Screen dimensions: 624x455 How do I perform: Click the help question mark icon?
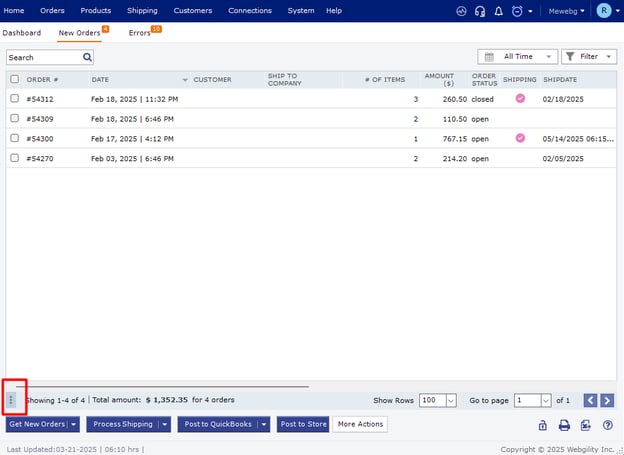pyautogui.click(x=607, y=425)
